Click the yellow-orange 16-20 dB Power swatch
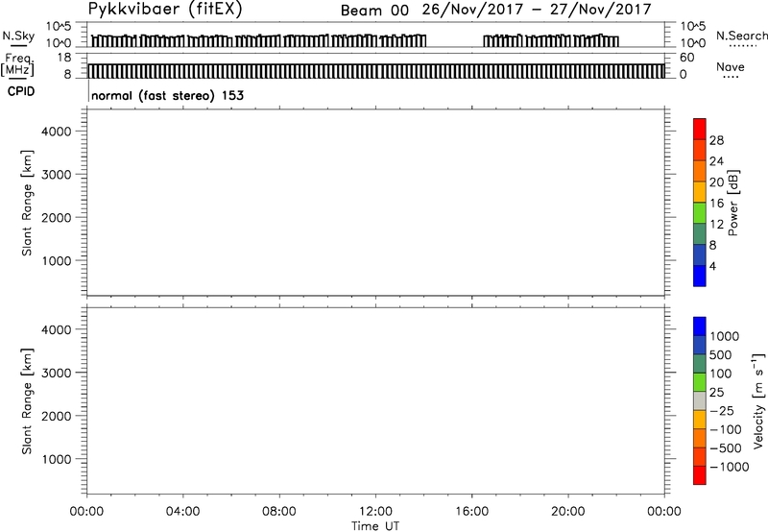 [x=700, y=191]
